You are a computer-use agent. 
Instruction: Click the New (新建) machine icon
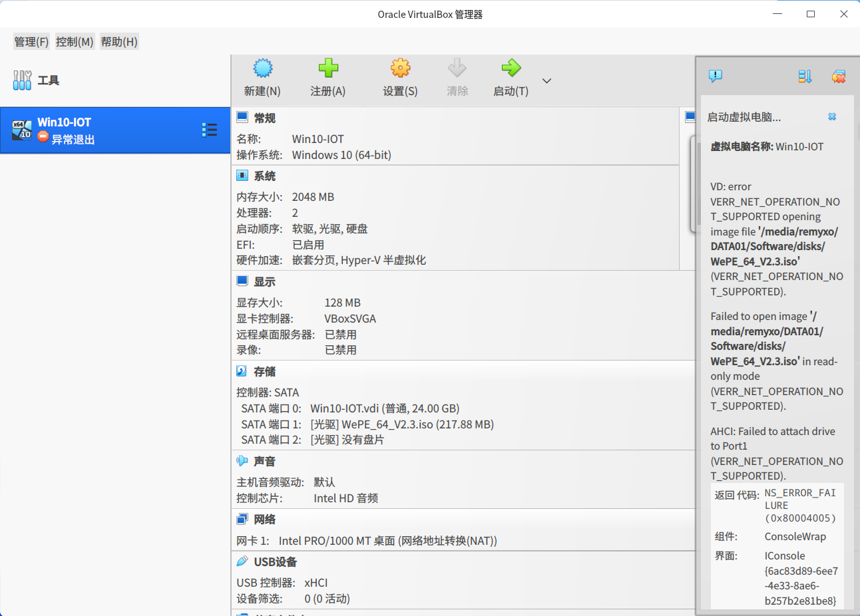coord(263,68)
